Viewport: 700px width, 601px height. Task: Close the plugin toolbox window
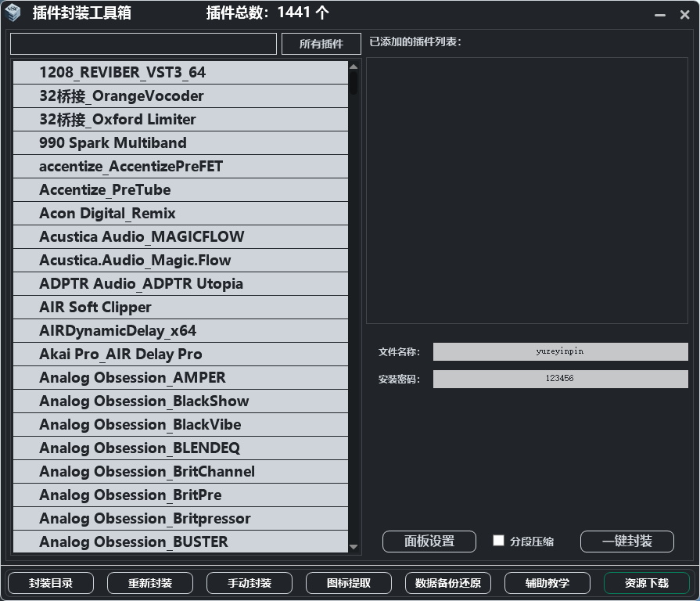tap(684, 14)
